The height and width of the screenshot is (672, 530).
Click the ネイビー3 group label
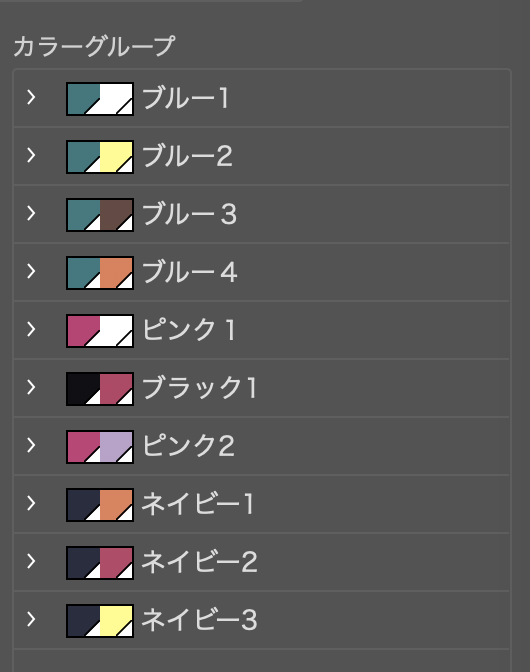pos(199,620)
